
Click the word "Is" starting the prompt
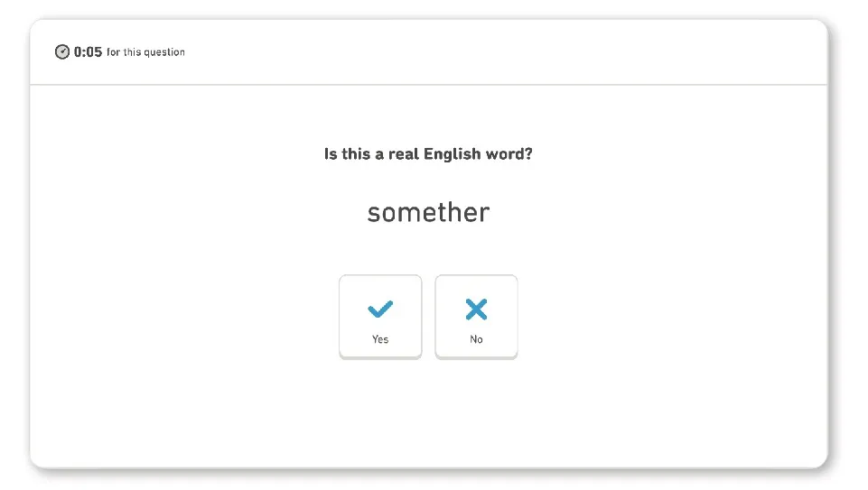coord(331,154)
